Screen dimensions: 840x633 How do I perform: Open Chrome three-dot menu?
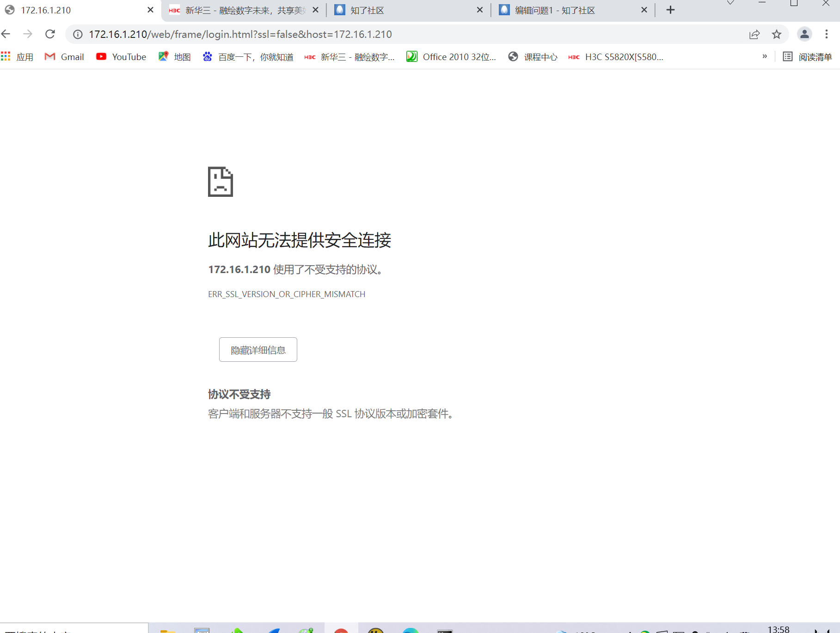tap(827, 34)
